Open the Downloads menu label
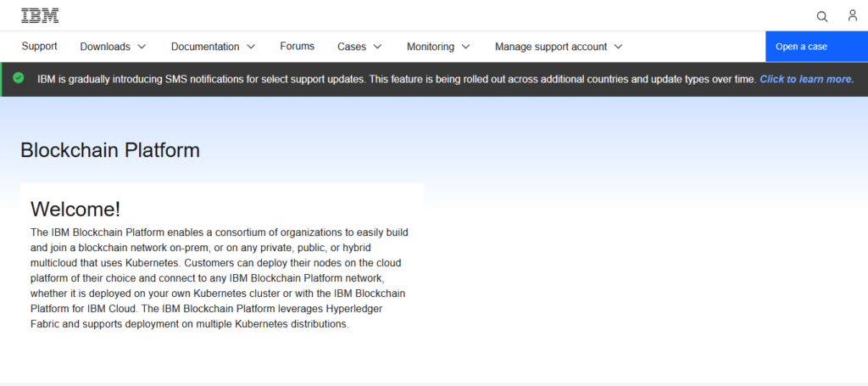The height and width of the screenshot is (386, 868). click(105, 47)
